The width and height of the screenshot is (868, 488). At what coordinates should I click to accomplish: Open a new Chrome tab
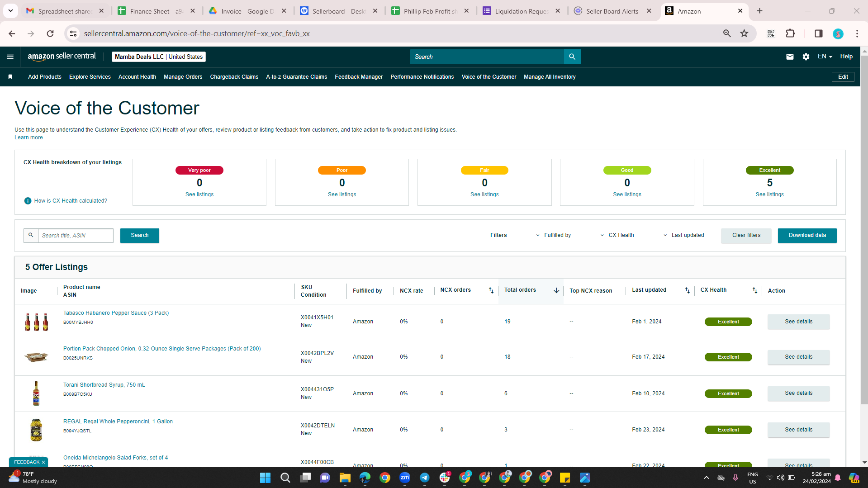pos(759,11)
